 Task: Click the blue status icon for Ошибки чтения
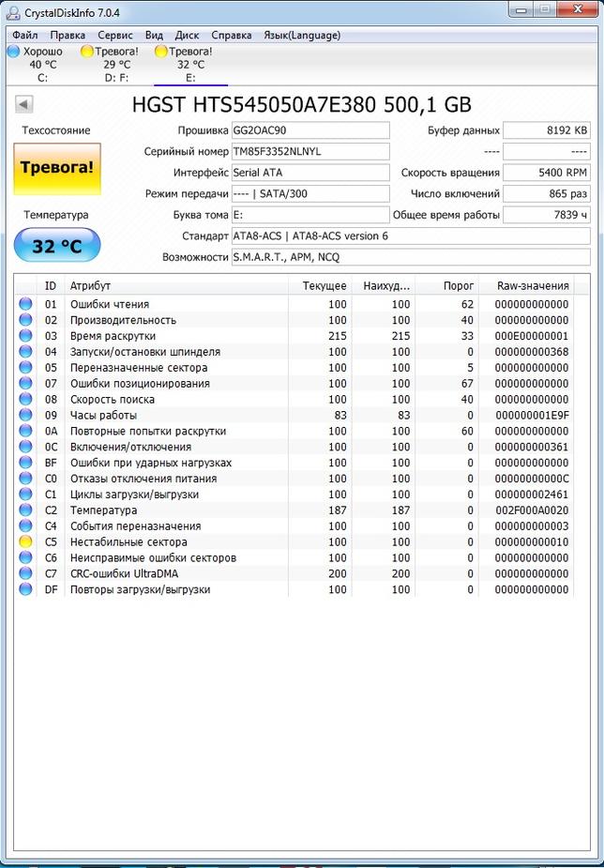[25, 303]
